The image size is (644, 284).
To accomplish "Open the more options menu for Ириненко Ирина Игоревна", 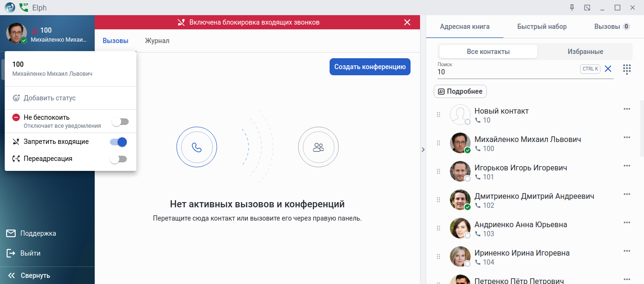I will 627,251.
